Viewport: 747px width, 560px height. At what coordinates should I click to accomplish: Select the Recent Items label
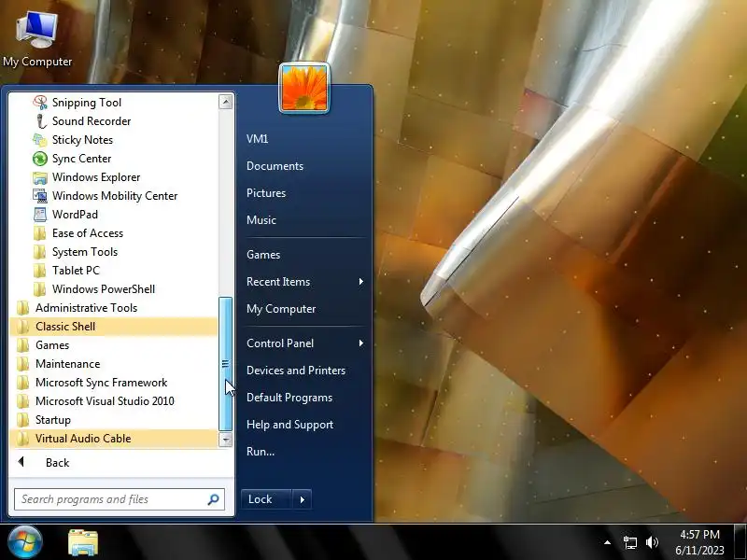coord(278,282)
